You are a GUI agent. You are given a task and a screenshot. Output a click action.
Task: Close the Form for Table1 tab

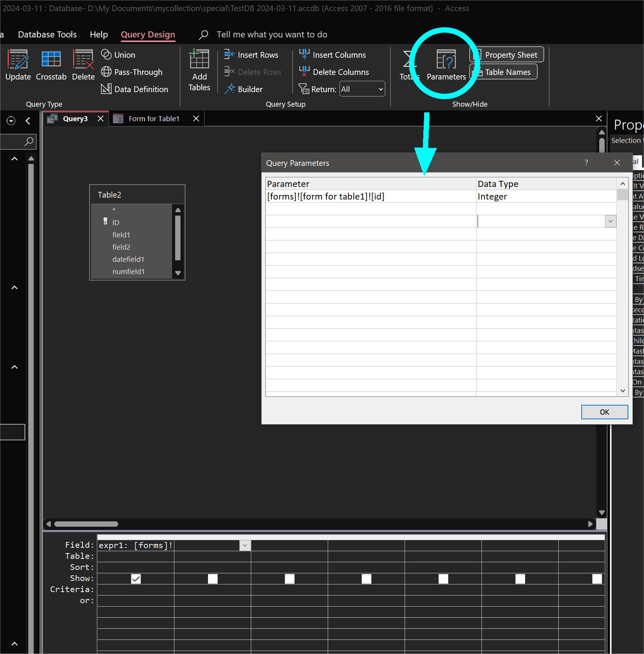point(196,118)
